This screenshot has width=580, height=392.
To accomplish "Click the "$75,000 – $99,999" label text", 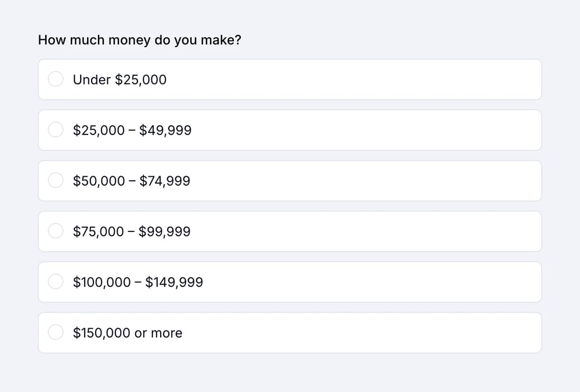I will 132,231.
